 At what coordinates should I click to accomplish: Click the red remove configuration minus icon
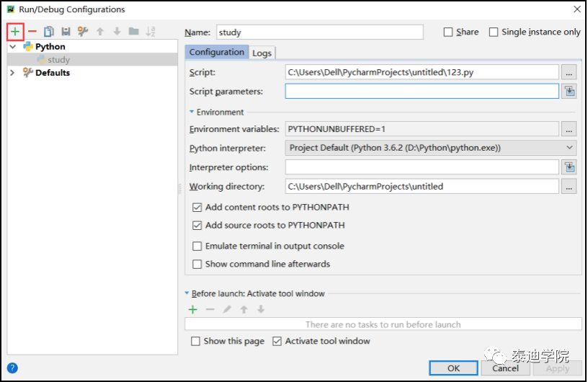[x=32, y=32]
